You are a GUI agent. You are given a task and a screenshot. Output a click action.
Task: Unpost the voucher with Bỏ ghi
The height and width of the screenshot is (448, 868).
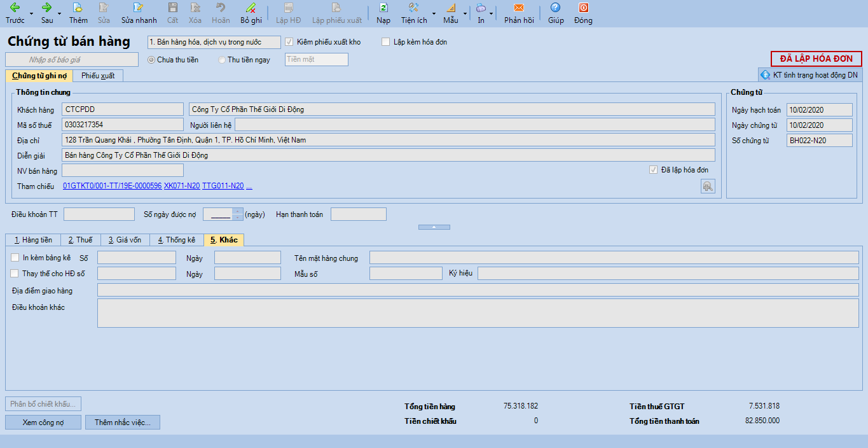(251, 13)
